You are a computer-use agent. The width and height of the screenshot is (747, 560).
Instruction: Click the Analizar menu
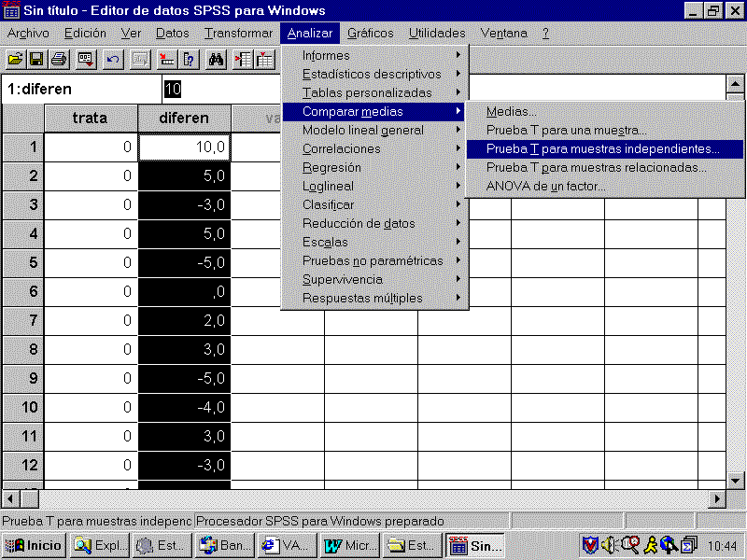point(310,34)
